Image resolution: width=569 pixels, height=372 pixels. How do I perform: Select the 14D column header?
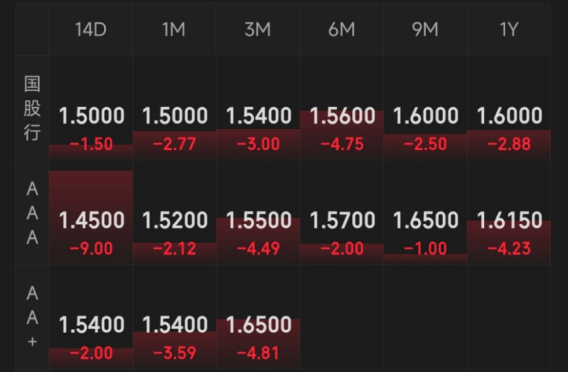pos(91,29)
